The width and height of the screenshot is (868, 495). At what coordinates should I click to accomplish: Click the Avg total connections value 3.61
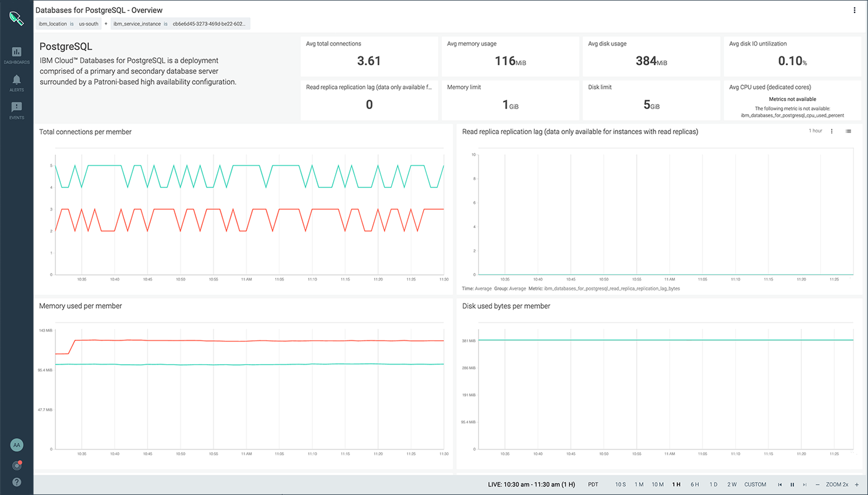369,61
